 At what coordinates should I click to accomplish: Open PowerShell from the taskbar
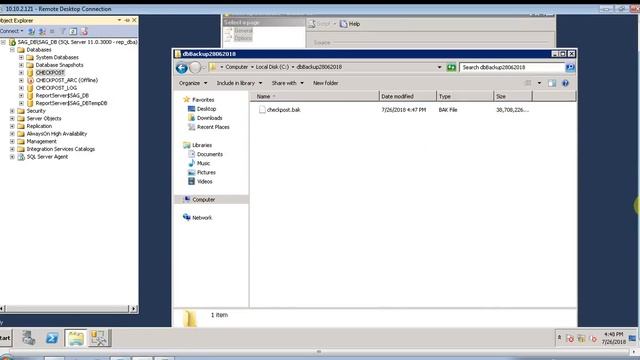52,338
